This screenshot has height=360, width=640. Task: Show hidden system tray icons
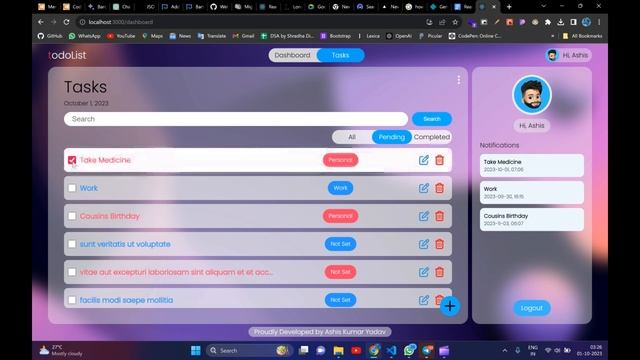point(505,350)
